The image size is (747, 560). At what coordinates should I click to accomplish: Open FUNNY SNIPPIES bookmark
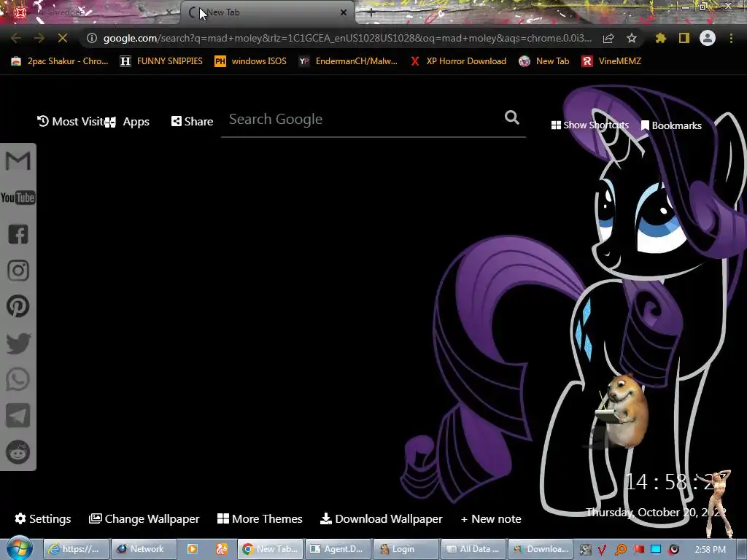pyautogui.click(x=161, y=61)
